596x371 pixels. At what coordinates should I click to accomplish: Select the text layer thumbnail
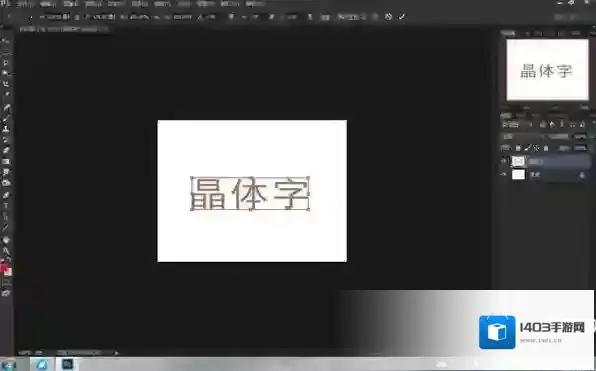[x=518, y=162]
